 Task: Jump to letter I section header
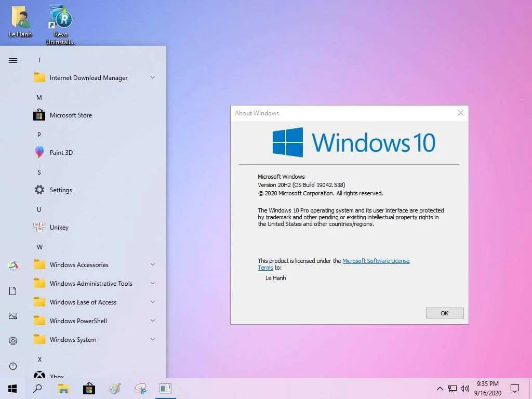[x=39, y=60]
